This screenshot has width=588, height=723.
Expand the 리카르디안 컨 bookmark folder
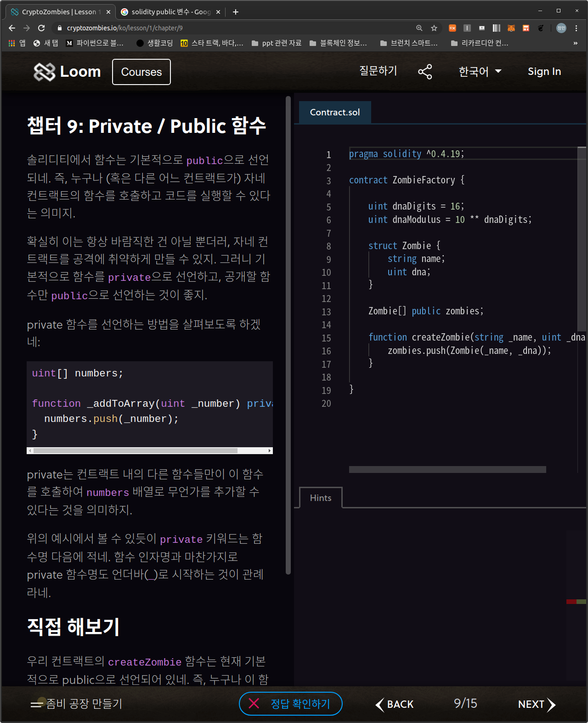coord(480,43)
